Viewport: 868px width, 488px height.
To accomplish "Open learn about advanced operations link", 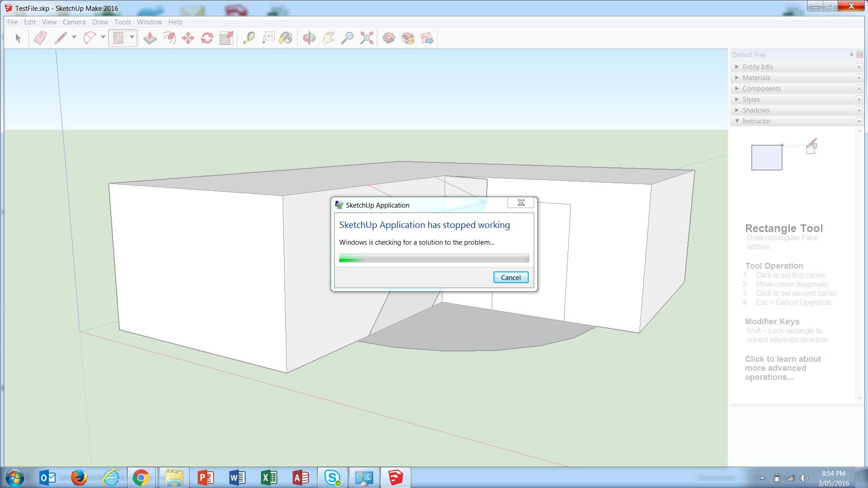I will (782, 368).
